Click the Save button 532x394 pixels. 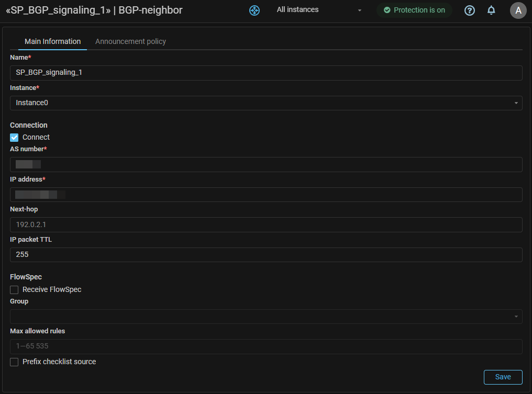click(503, 377)
